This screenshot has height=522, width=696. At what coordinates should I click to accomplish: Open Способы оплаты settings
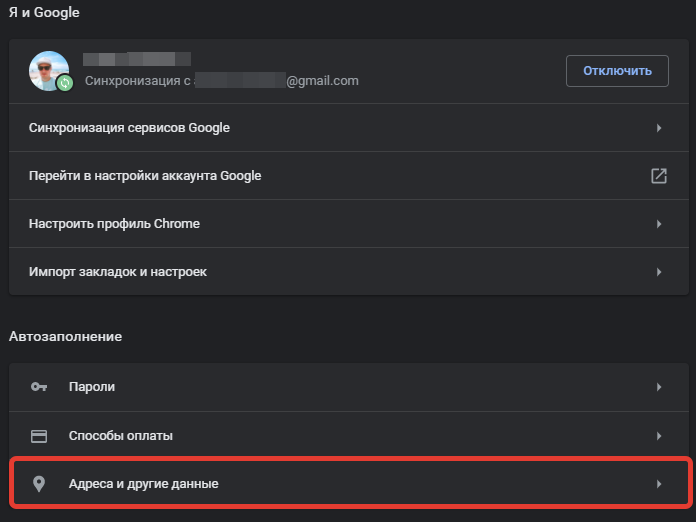pos(349,436)
